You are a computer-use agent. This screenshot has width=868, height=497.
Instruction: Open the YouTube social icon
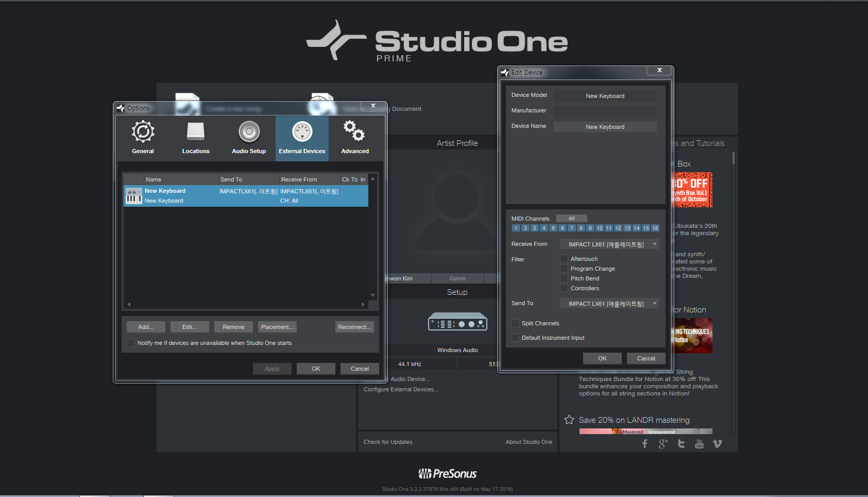point(699,444)
